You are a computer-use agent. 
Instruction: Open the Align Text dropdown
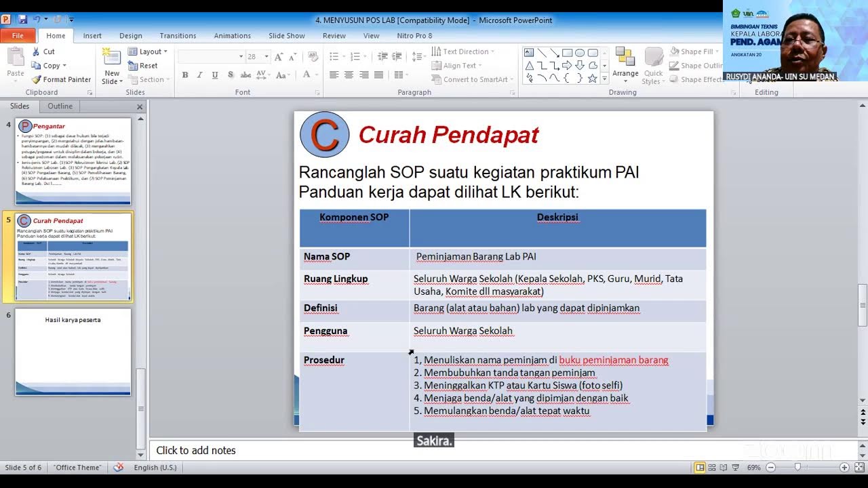point(456,66)
